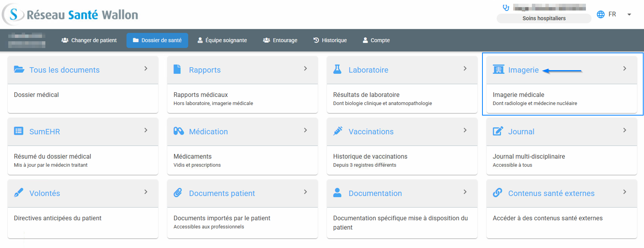The height and width of the screenshot is (248, 644).
Task: Click the pills icon on Médication card
Action: [178, 131]
